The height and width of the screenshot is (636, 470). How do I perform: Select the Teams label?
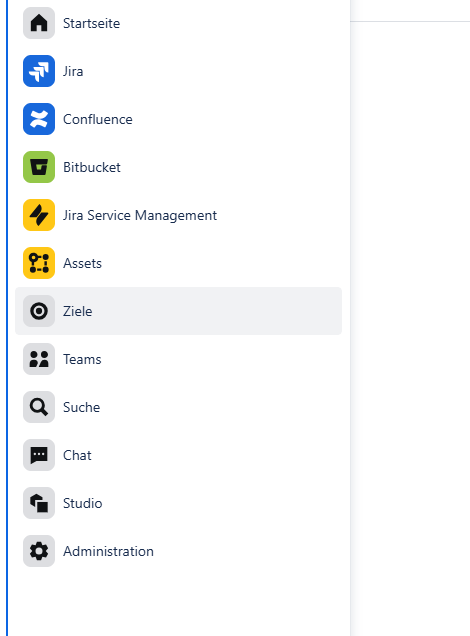click(x=82, y=359)
